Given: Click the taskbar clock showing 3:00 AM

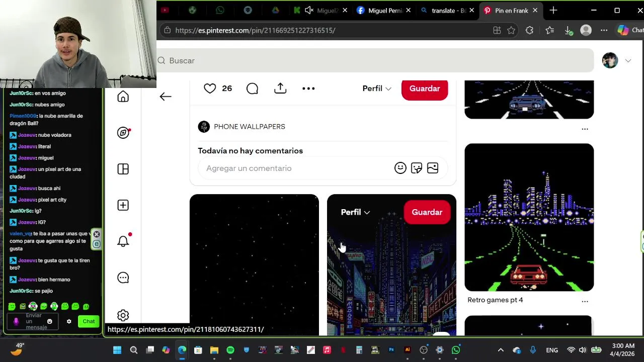Looking at the screenshot, I should pos(622,349).
